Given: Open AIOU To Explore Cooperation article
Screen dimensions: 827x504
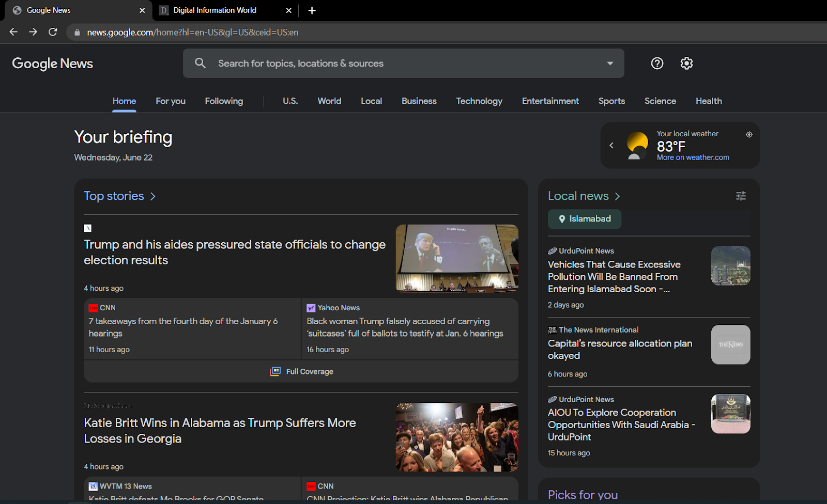Looking at the screenshot, I should click(x=621, y=424).
